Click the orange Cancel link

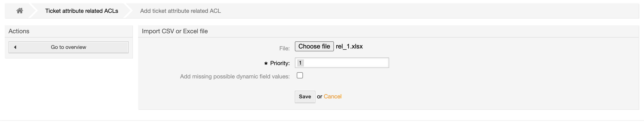coord(332,96)
